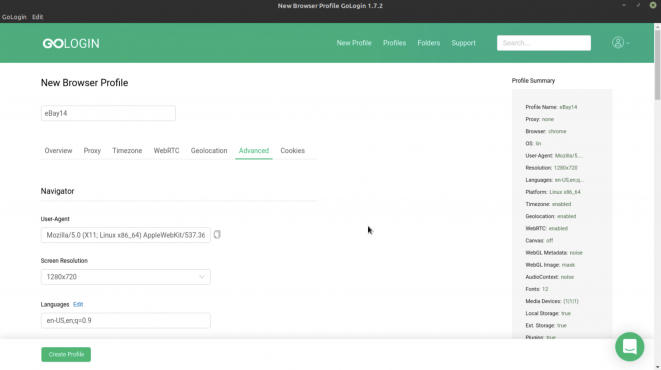Click 'Media Devices: (1|1|1)' summary entry
The height and width of the screenshot is (370, 661).
click(552, 301)
